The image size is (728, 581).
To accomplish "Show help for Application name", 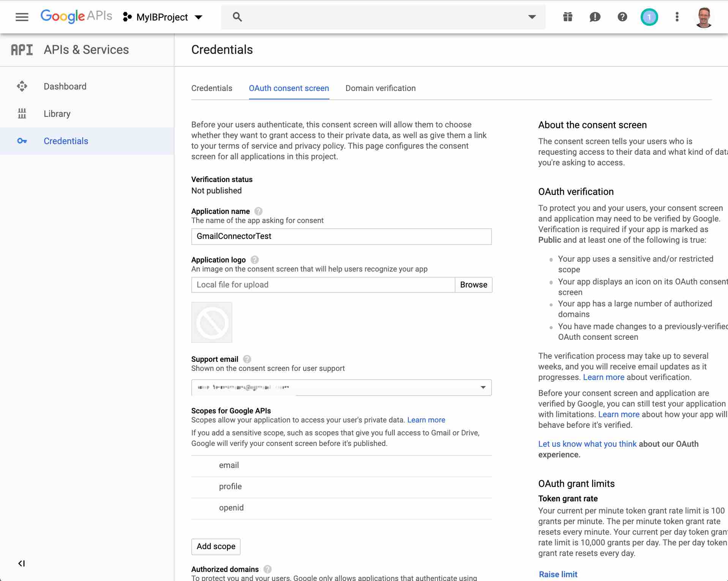I will pos(258,211).
